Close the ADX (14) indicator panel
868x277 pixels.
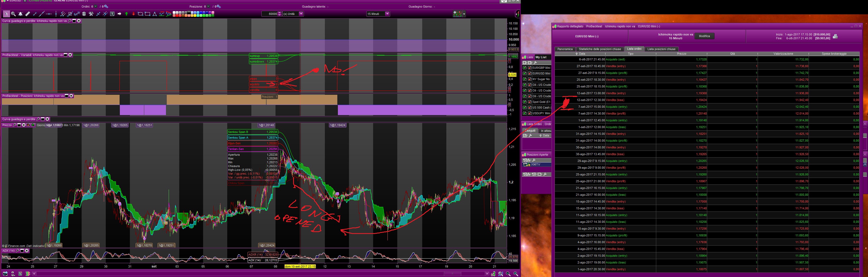[27, 251]
